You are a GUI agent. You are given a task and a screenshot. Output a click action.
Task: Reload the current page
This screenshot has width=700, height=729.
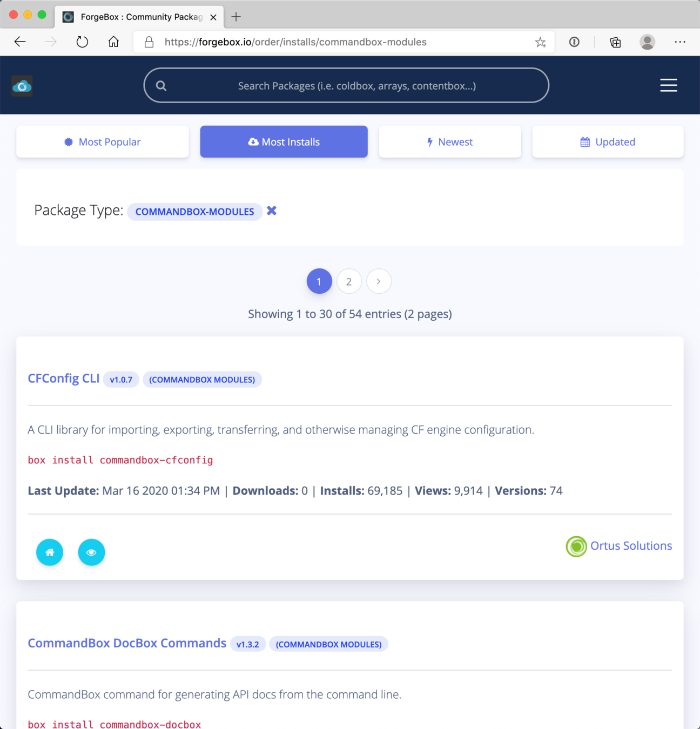pyautogui.click(x=82, y=42)
